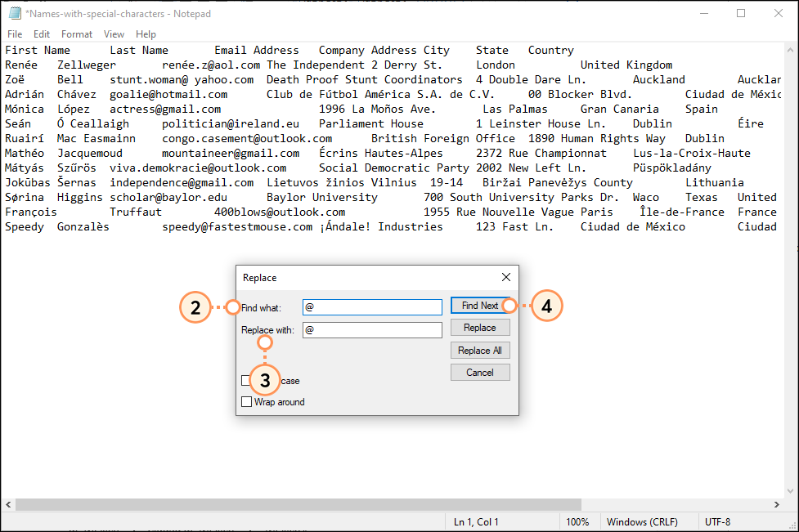
Task: Enable the Wrap around checkbox
Action: coord(247,402)
